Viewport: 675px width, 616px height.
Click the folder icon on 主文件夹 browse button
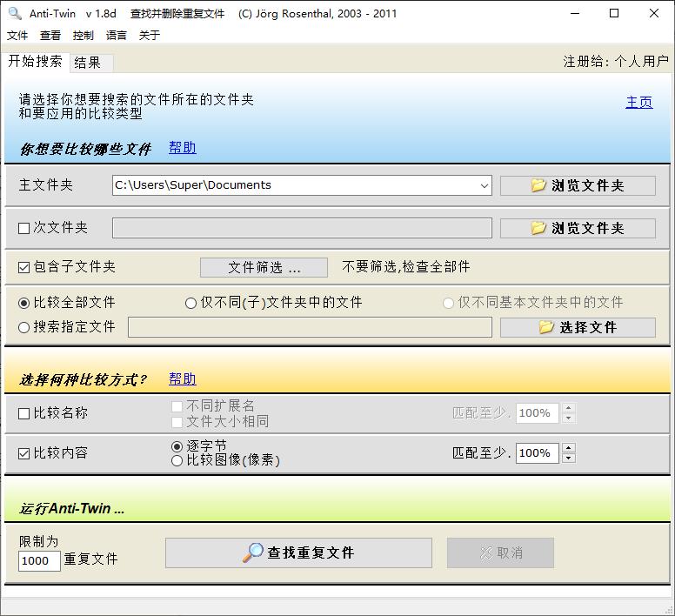pos(538,185)
